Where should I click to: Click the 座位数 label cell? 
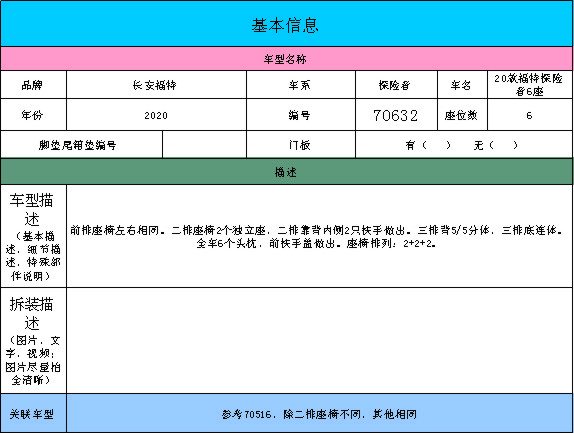tap(462, 115)
